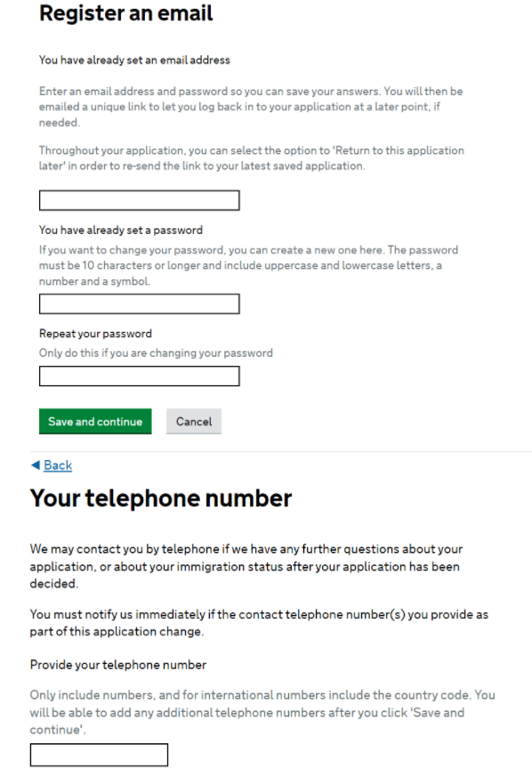Click the left-pointing Back arrow icon
The height and width of the screenshot is (777, 532).
coord(36,465)
